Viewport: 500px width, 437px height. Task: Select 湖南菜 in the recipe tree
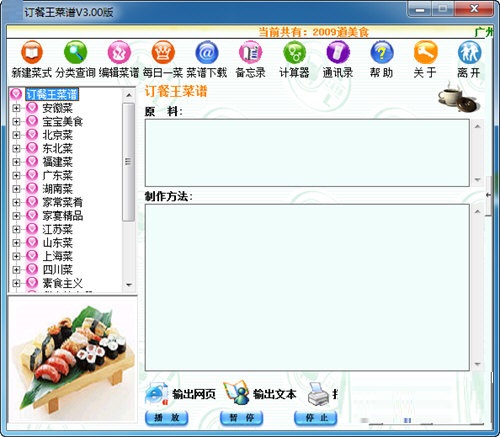pyautogui.click(x=57, y=189)
